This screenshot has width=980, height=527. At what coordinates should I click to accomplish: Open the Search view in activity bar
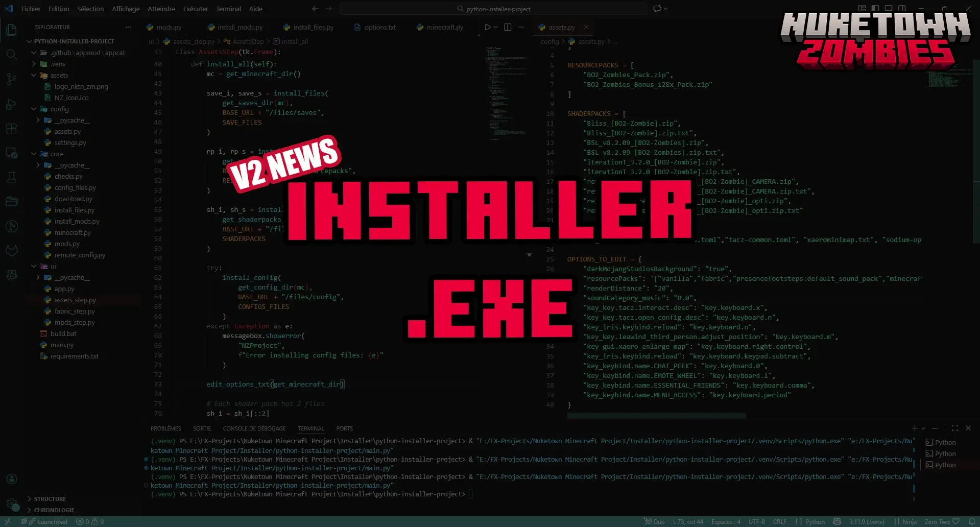[11, 55]
